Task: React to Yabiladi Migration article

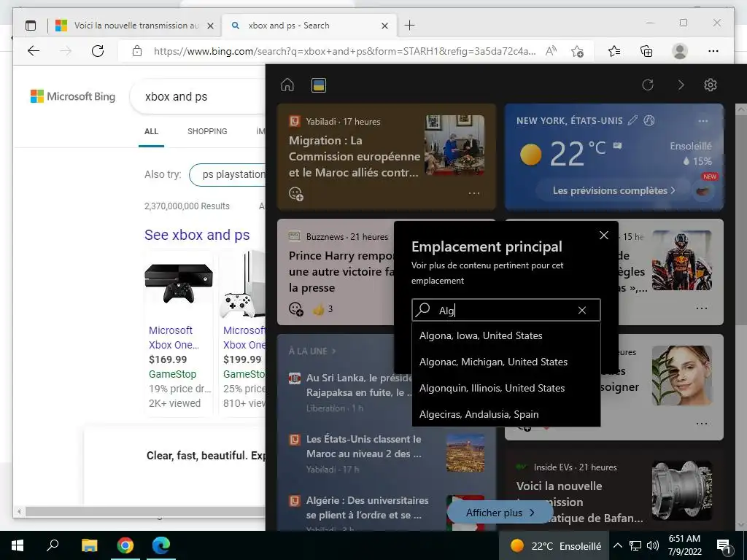Action: (296, 193)
